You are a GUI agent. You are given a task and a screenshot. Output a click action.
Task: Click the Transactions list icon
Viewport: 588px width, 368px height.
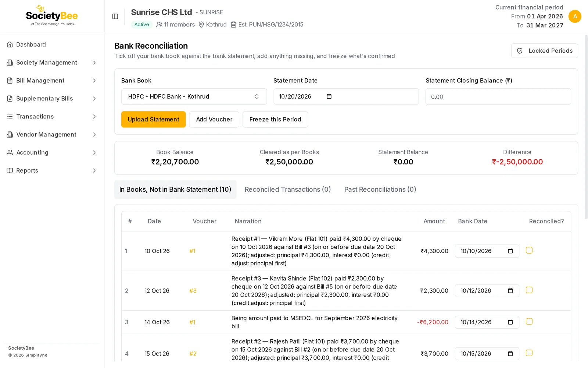click(x=10, y=117)
